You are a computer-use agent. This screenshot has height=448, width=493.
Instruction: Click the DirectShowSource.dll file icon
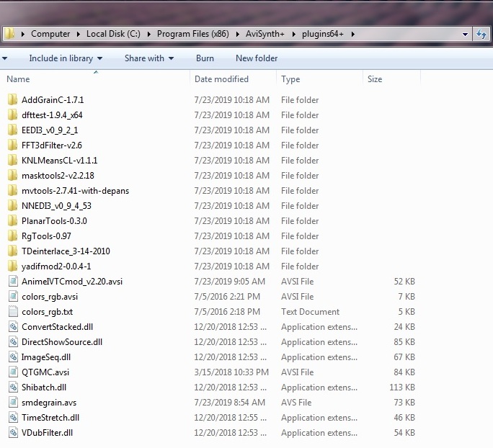[x=13, y=342]
